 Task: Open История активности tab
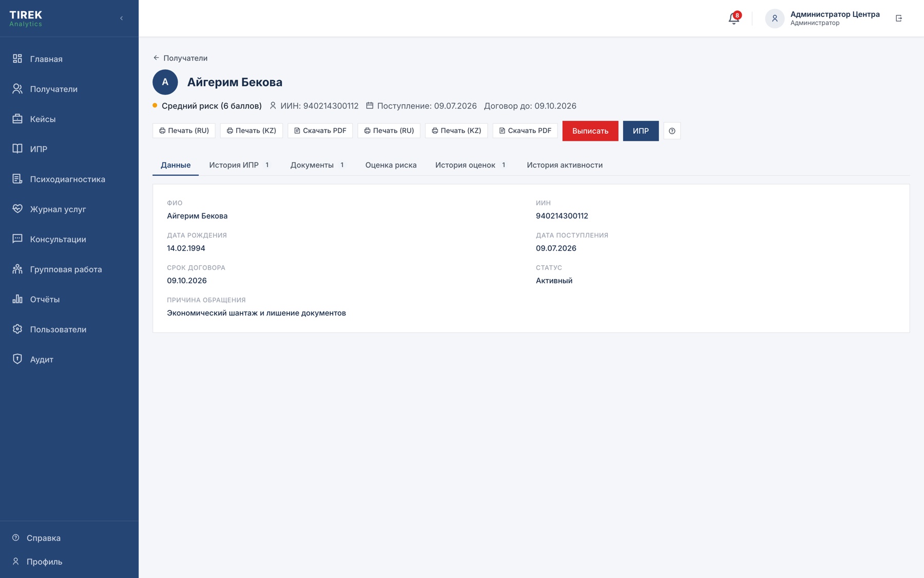click(565, 165)
